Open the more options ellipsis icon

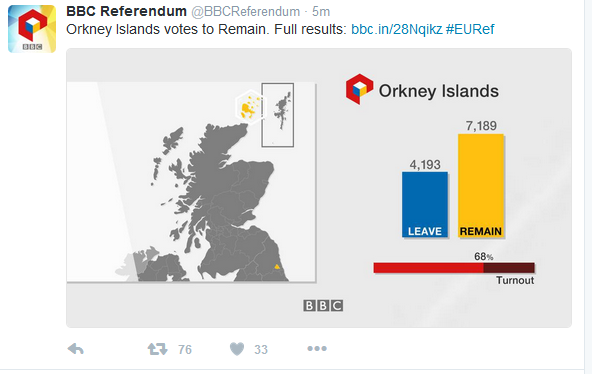point(317,348)
